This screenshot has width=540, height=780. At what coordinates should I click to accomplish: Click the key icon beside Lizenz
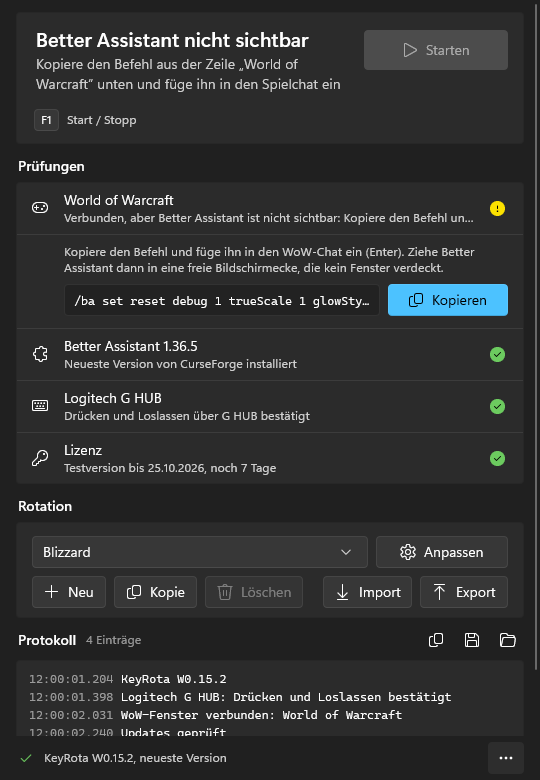(x=40, y=458)
